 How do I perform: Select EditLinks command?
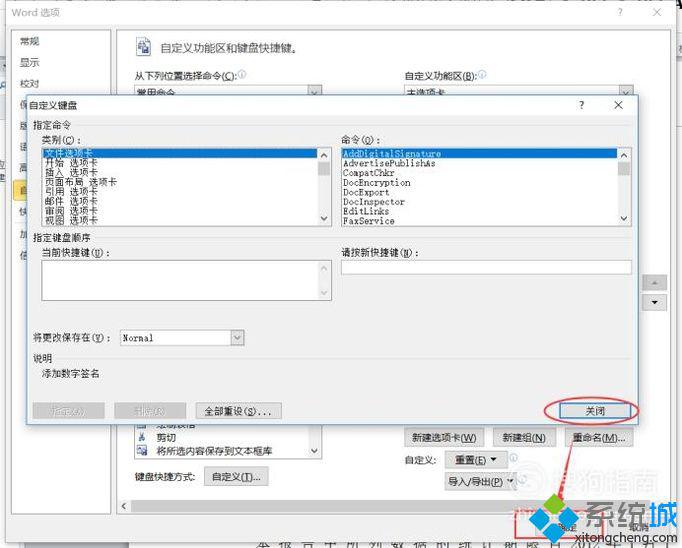click(479, 211)
